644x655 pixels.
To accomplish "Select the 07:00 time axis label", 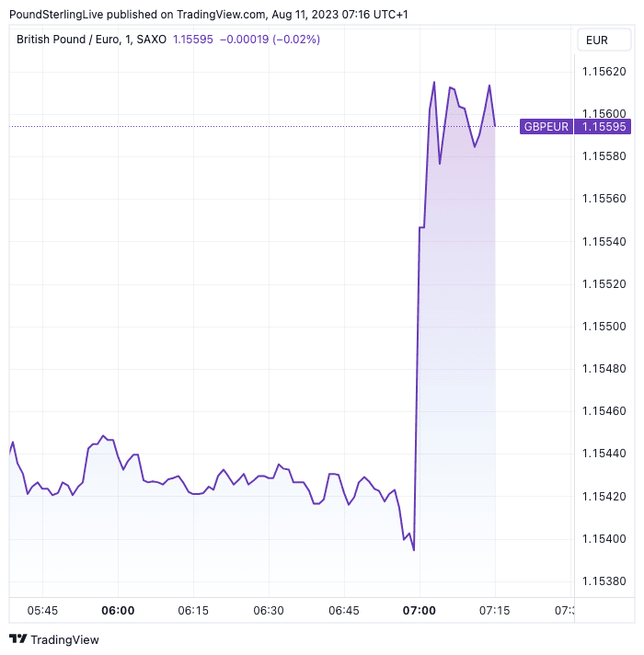I will 420,610.
